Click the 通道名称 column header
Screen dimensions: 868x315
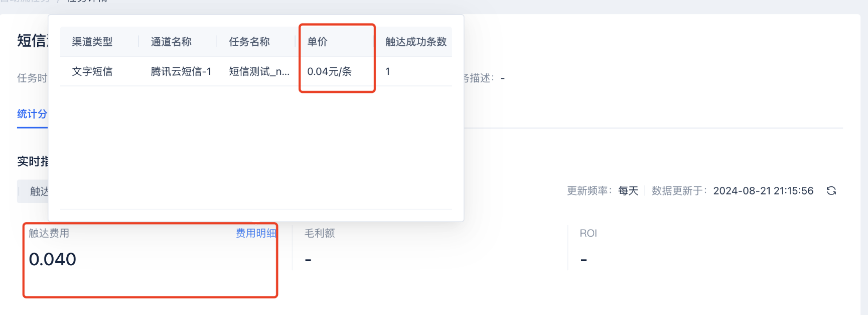(171, 42)
